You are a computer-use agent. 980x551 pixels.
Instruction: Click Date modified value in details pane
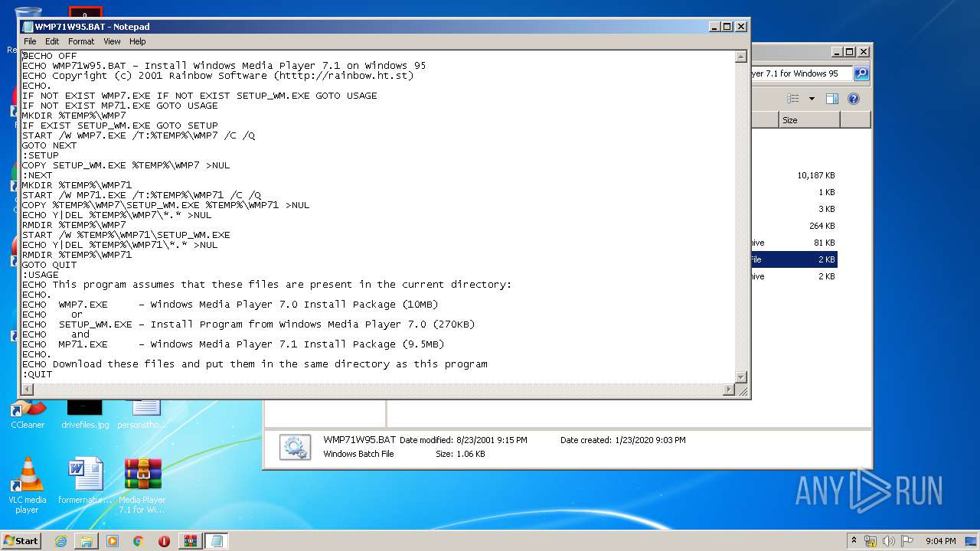[x=492, y=440]
